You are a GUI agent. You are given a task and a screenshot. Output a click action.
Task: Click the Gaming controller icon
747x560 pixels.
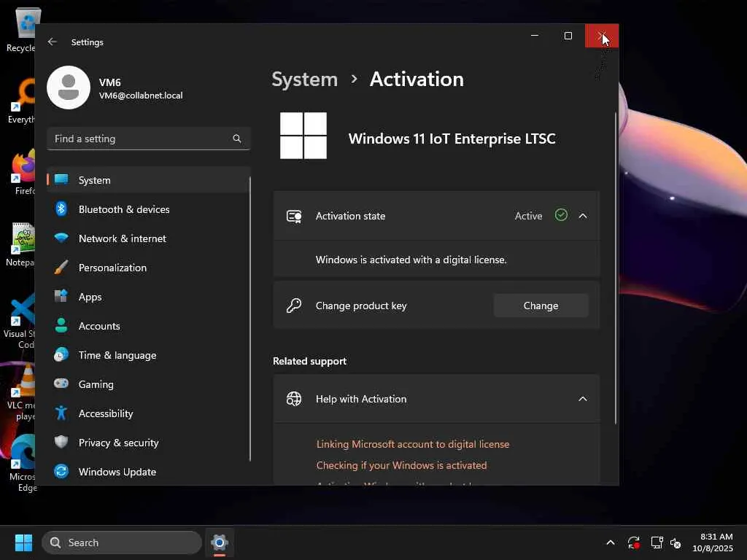(x=61, y=384)
